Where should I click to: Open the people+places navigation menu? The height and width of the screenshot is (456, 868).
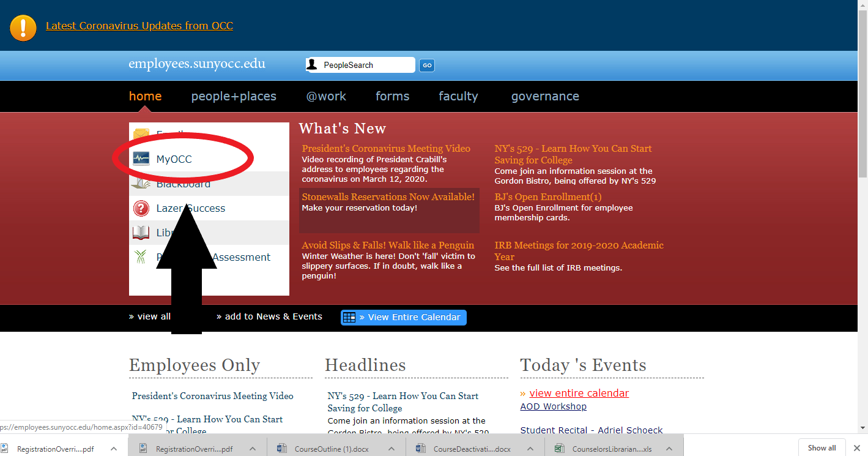[234, 96]
